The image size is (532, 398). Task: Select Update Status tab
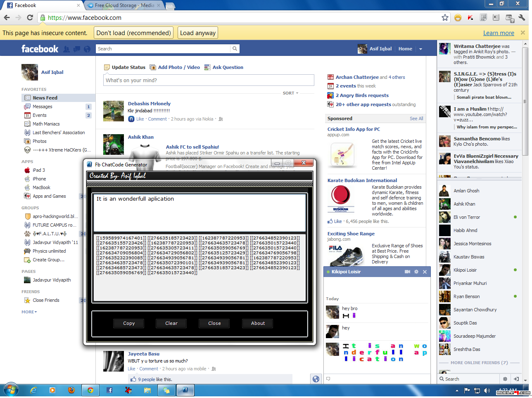[125, 67]
